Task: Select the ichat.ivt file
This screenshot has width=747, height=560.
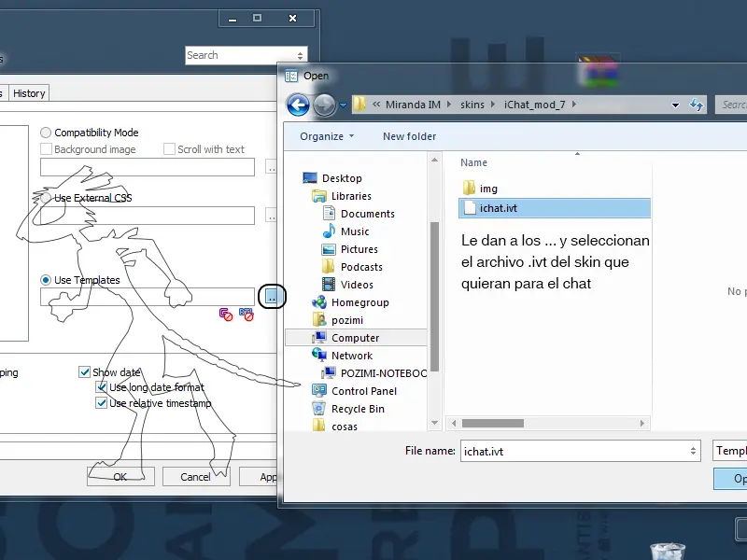Action: 555,208
